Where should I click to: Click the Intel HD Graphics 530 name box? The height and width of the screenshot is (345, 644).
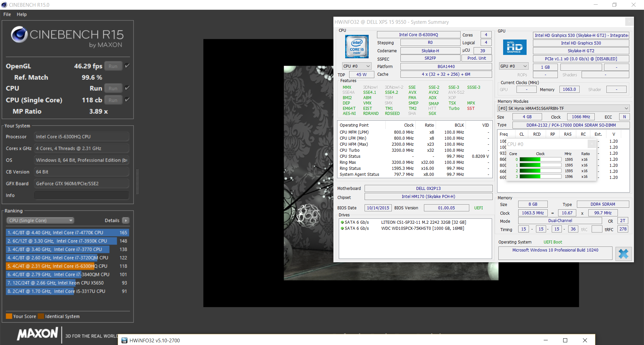581,43
